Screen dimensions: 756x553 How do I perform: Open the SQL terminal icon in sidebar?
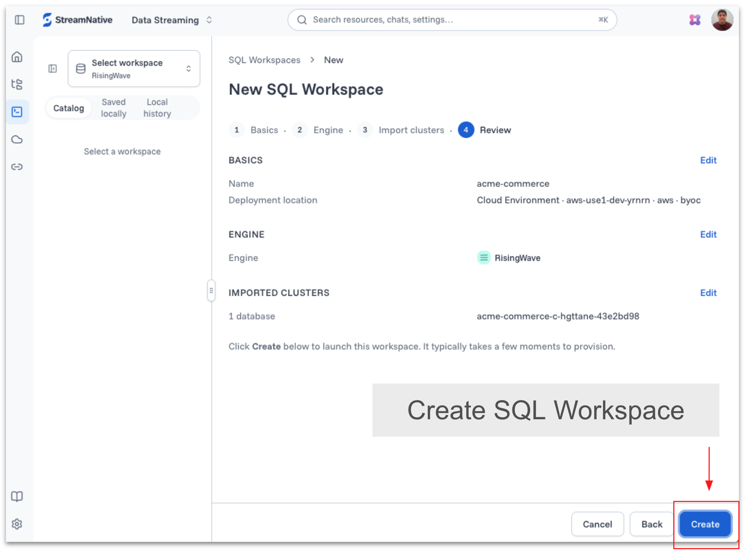tap(17, 112)
